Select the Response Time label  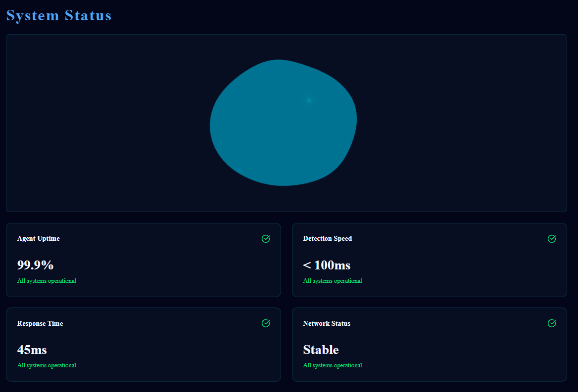point(40,323)
